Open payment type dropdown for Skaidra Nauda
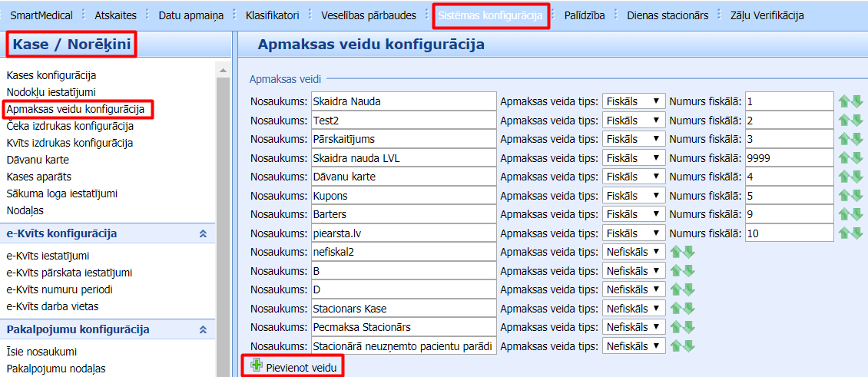Image resolution: width=868 pixels, height=377 pixels. click(634, 101)
